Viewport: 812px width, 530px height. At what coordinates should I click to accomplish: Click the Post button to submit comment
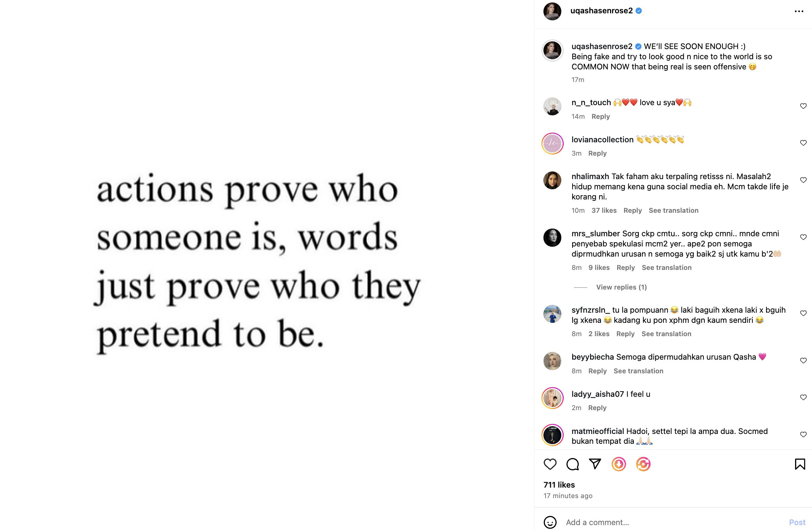point(797,522)
